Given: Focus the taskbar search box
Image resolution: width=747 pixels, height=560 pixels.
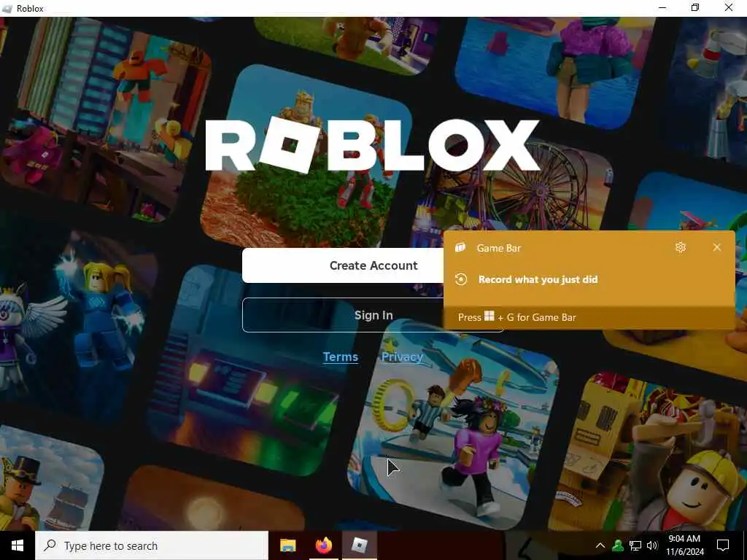Looking at the screenshot, I should (152, 545).
